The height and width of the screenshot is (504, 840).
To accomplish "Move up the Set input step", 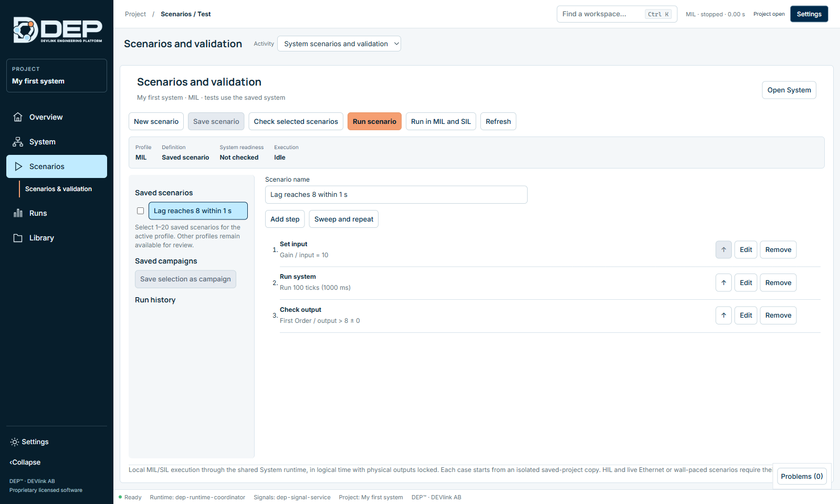I will coord(723,250).
